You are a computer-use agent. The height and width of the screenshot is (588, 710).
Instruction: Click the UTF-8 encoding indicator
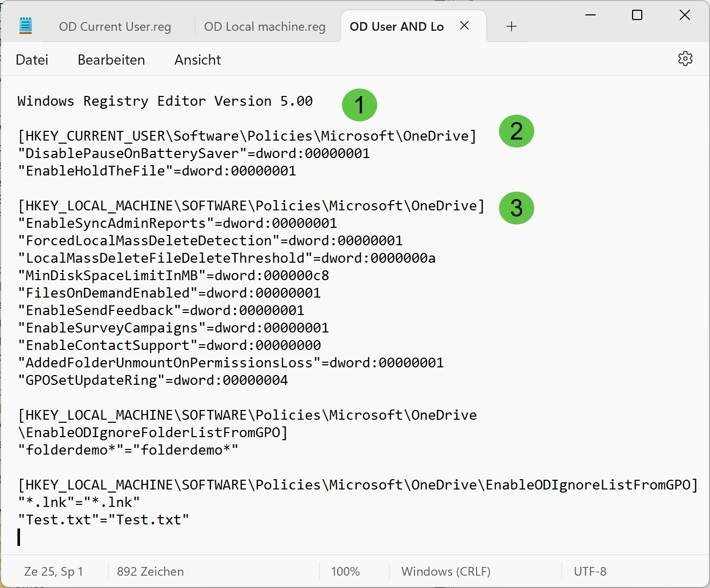(590, 572)
